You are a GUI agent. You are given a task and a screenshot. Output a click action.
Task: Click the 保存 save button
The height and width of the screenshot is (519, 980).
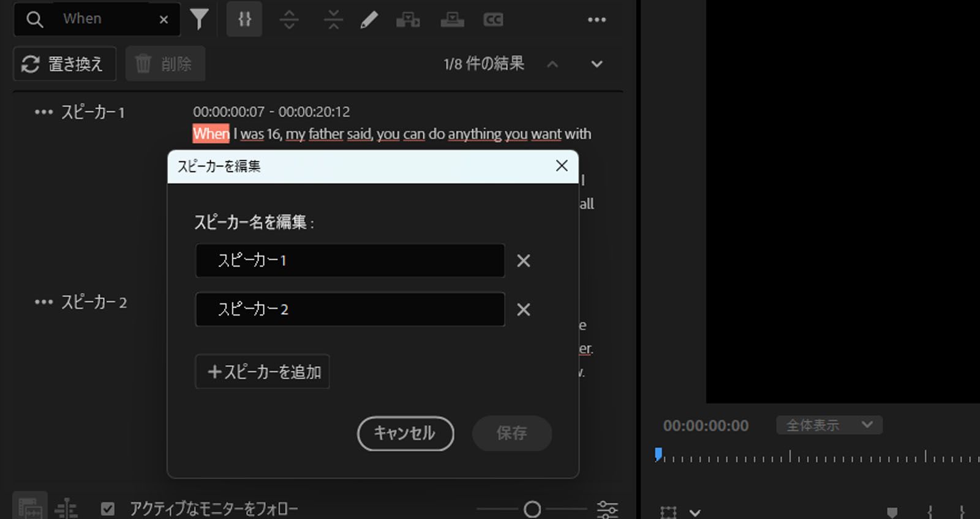tap(512, 434)
